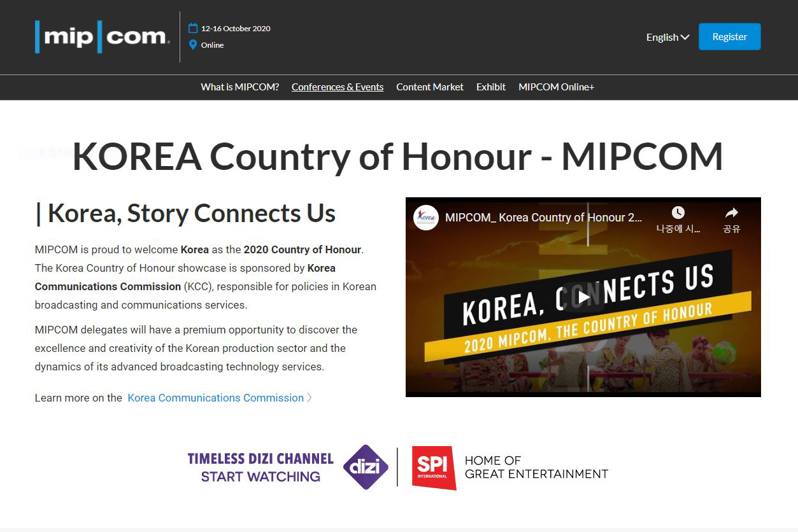798x532 pixels.
Task: Open the What is MIPCOM? menu
Action: [240, 87]
